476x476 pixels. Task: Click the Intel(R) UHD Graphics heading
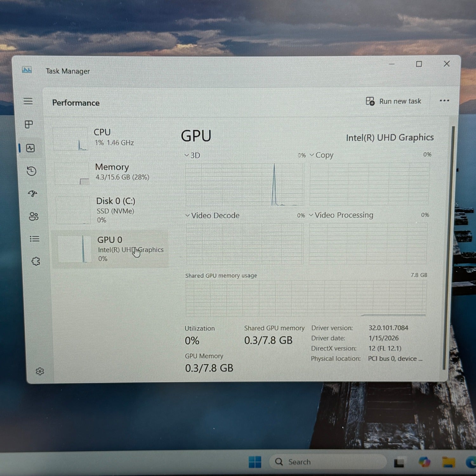[x=390, y=137]
